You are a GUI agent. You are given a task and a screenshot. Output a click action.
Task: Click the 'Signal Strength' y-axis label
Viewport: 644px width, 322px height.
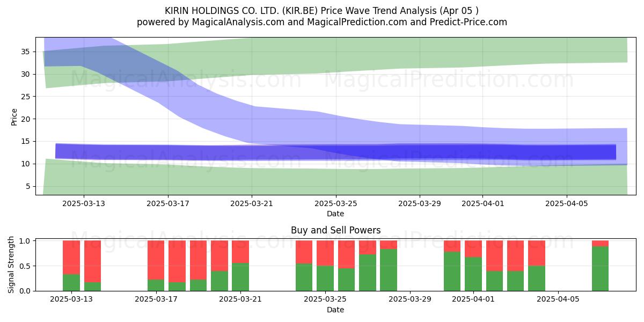click(12, 265)
